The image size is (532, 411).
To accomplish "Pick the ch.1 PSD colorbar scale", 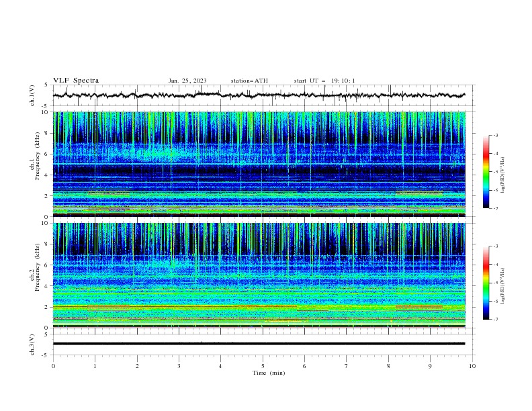I will point(486,171).
